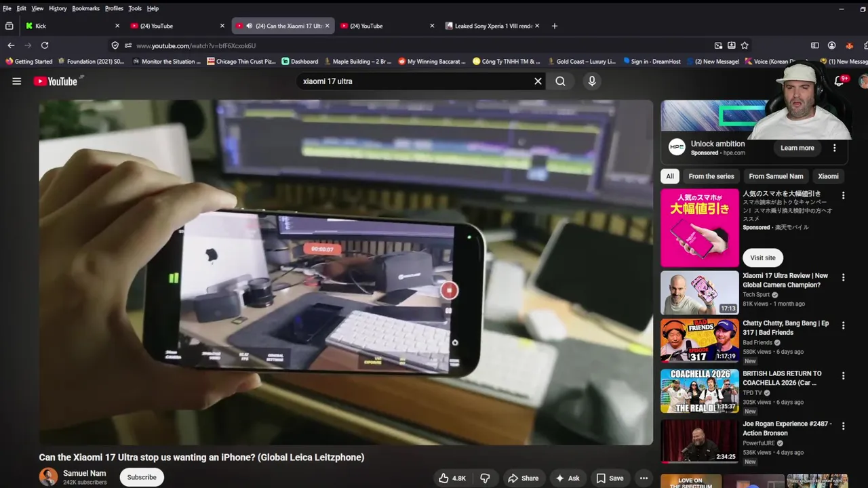This screenshot has width=868, height=488.
Task: Open Bad Friends episode 317 thumbnail
Action: tap(700, 340)
